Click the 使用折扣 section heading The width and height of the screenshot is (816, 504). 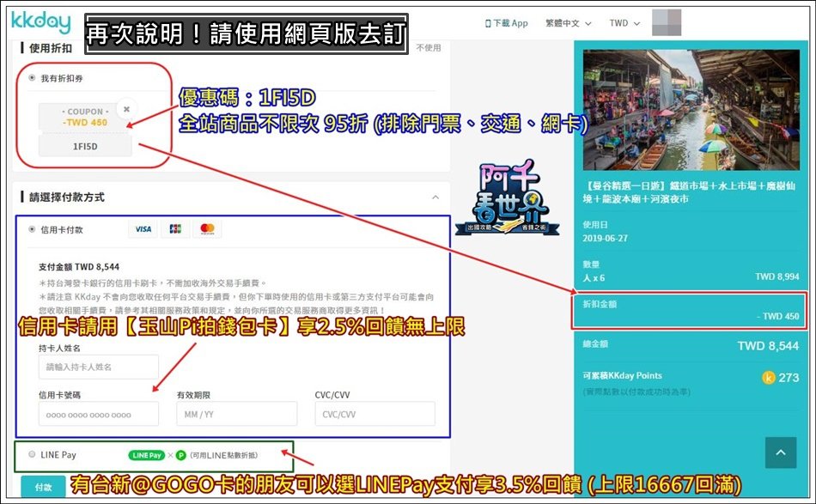(50, 48)
